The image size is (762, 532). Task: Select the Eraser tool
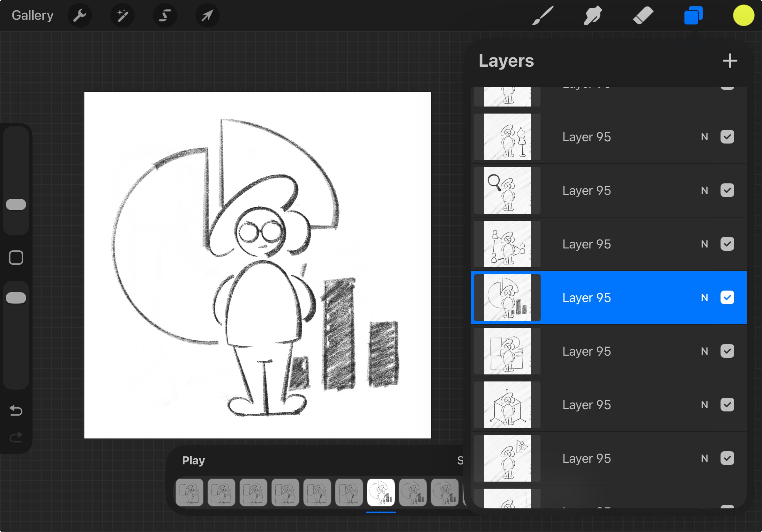tap(643, 15)
